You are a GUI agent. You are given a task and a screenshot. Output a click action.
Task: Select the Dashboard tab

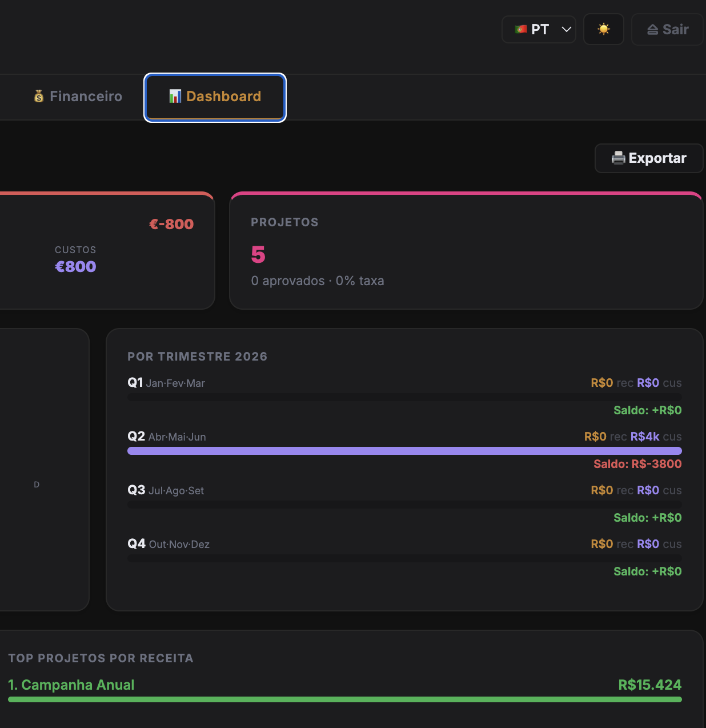click(215, 97)
